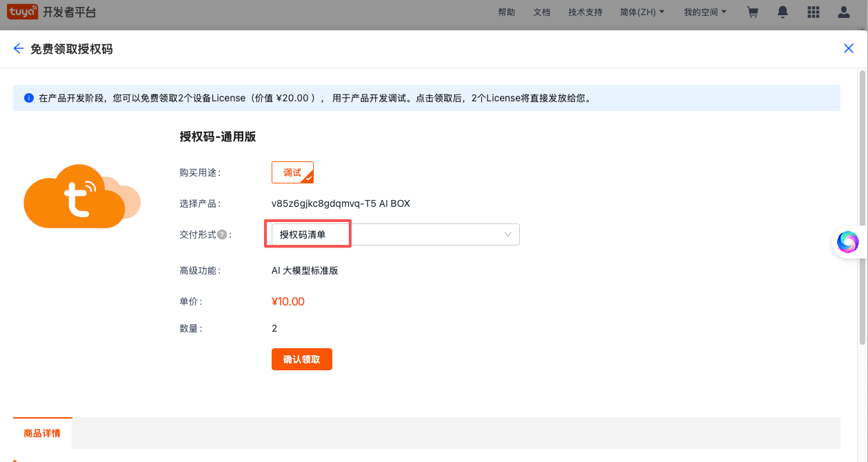Open the 授权码清单 delivery form dropdown
The width and height of the screenshot is (868, 462).
tap(393, 234)
